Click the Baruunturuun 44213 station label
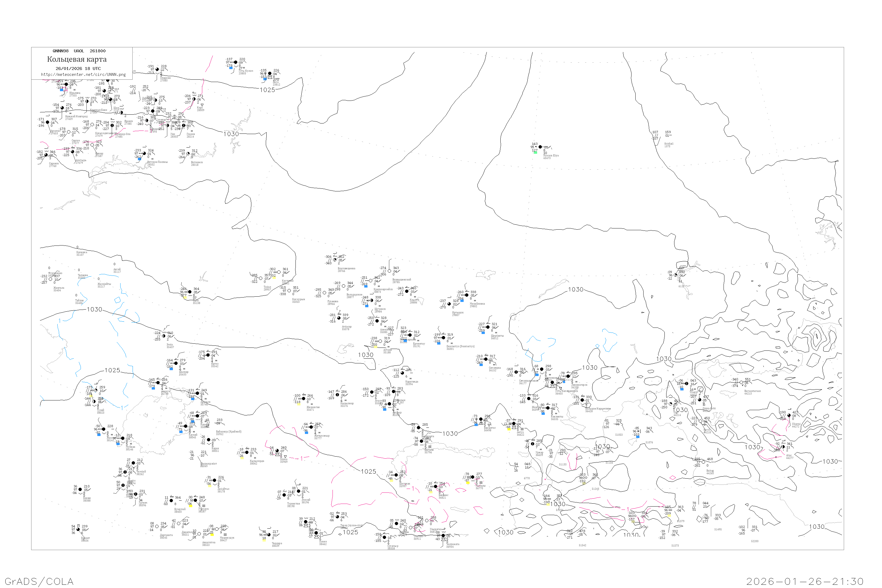Screen dimensions: 882x588 click(x=752, y=392)
